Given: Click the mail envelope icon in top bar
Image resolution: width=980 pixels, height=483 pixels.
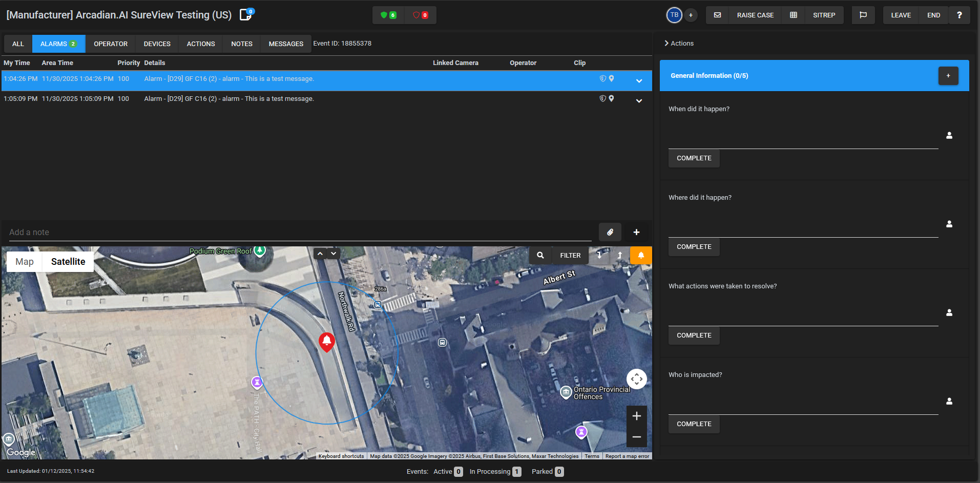Looking at the screenshot, I should click(717, 15).
